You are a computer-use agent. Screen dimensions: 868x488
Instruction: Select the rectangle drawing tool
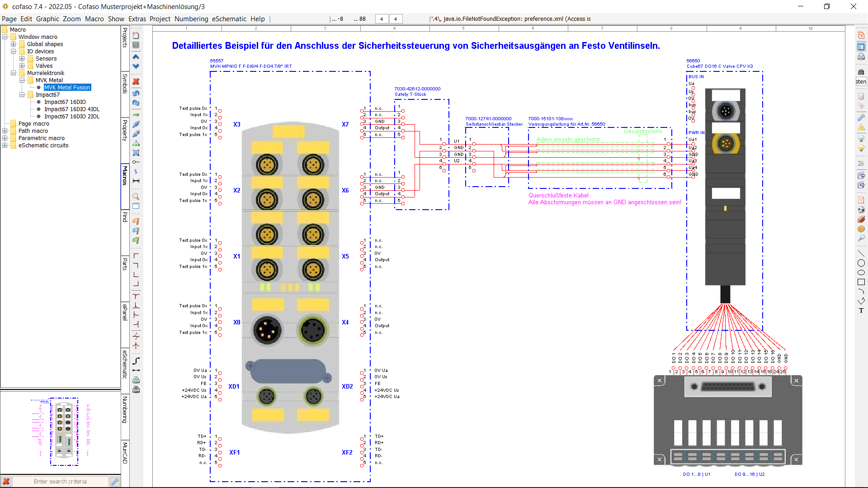[861, 282]
